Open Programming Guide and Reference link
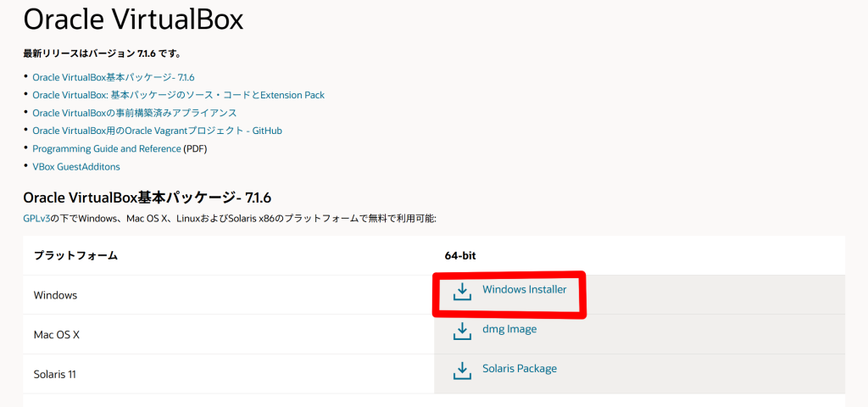Screen dimensions: 868x407 (x=107, y=148)
